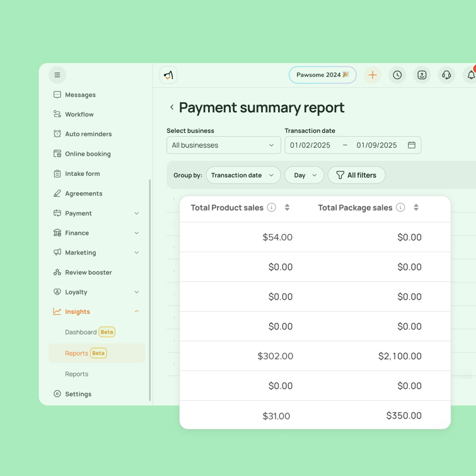Click the Total Product sales header
The height and width of the screenshot is (476, 476).
click(x=227, y=207)
